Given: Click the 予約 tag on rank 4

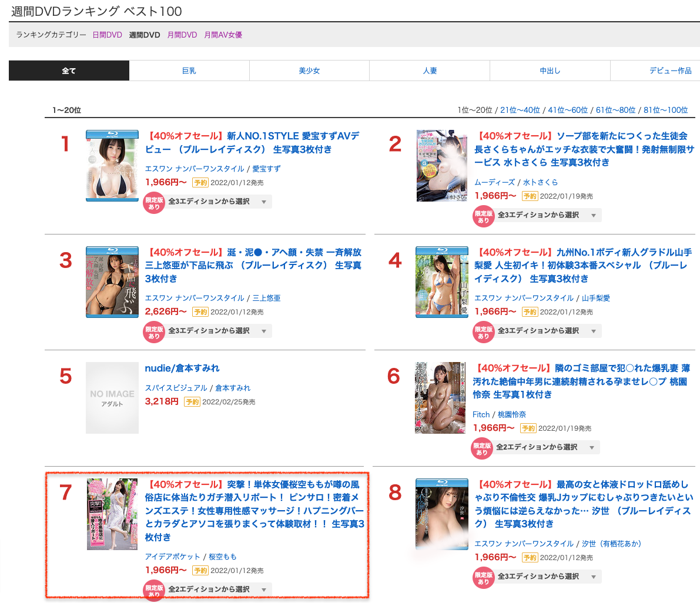Looking at the screenshot, I should [x=530, y=312].
